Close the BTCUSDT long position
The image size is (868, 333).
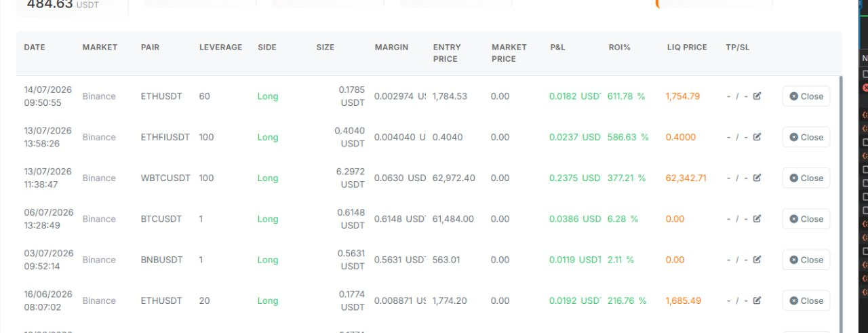pos(806,218)
